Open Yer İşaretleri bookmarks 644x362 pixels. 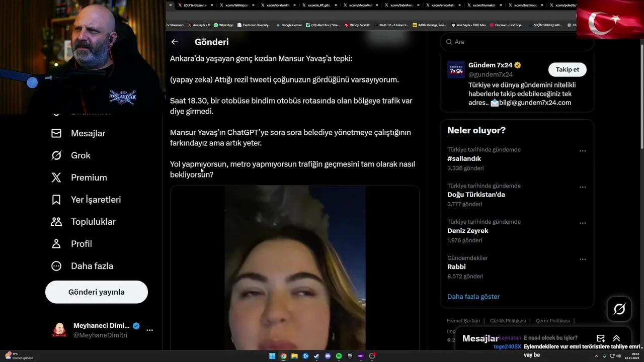[86, 200]
